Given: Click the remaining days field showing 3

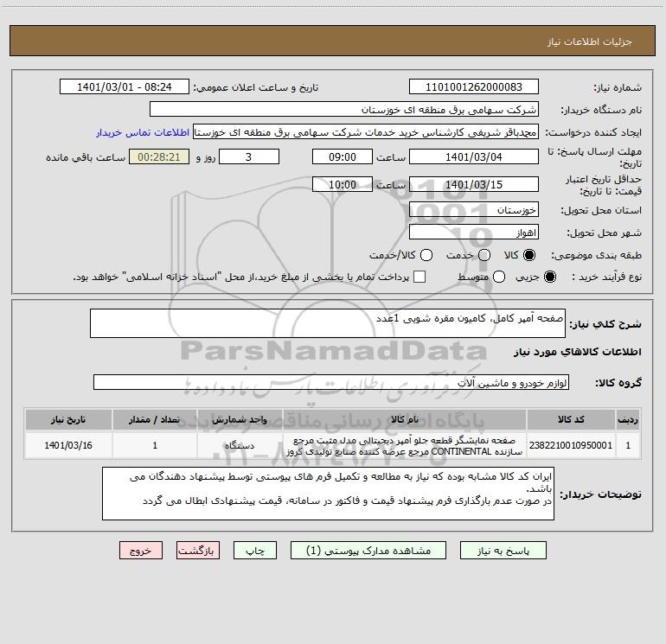Looking at the screenshot, I should click(249, 156).
